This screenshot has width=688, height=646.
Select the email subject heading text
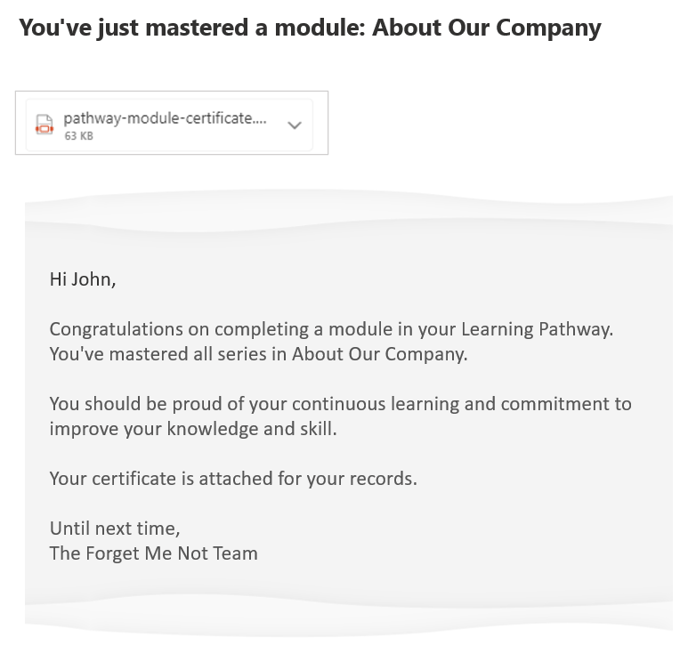click(x=310, y=27)
